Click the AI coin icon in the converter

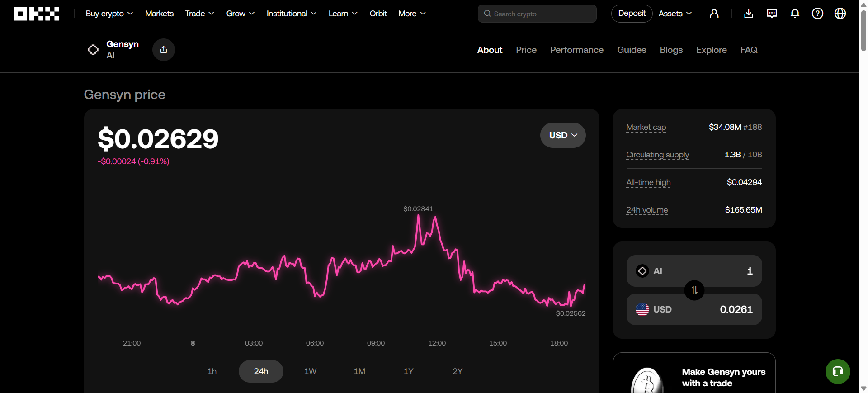tap(642, 271)
